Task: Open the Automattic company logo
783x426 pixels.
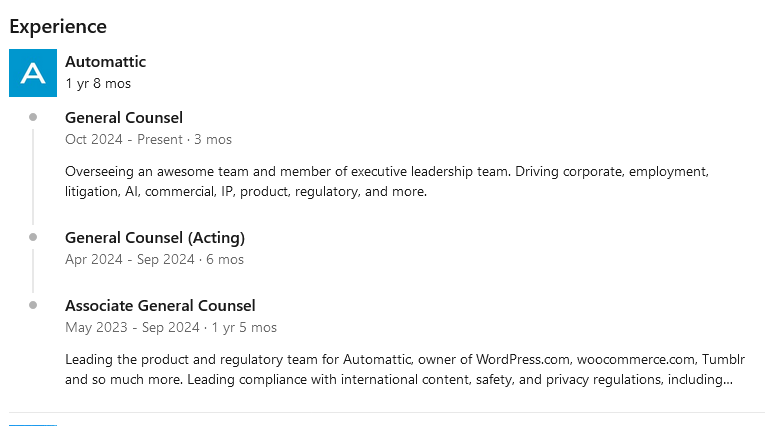Action: (x=33, y=73)
